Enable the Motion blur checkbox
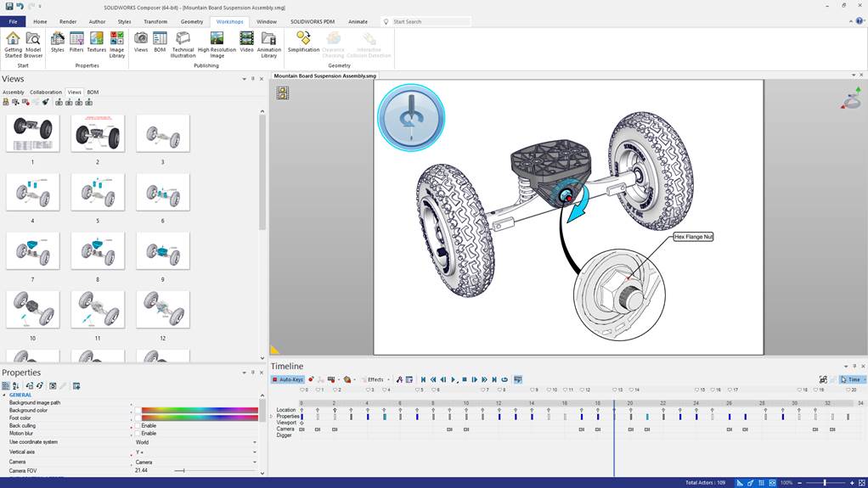Image resolution: width=868 pixels, height=488 pixels. pos(138,434)
